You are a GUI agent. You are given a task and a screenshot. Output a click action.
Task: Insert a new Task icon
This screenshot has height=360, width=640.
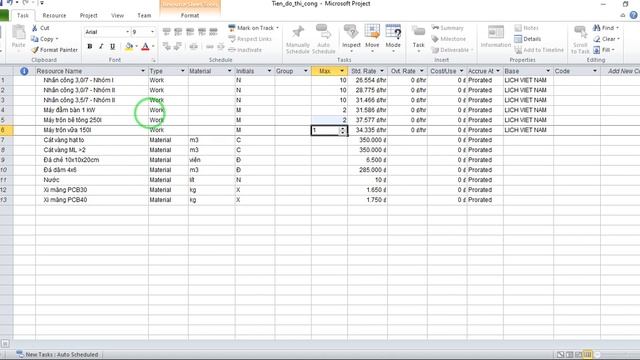pos(418,32)
